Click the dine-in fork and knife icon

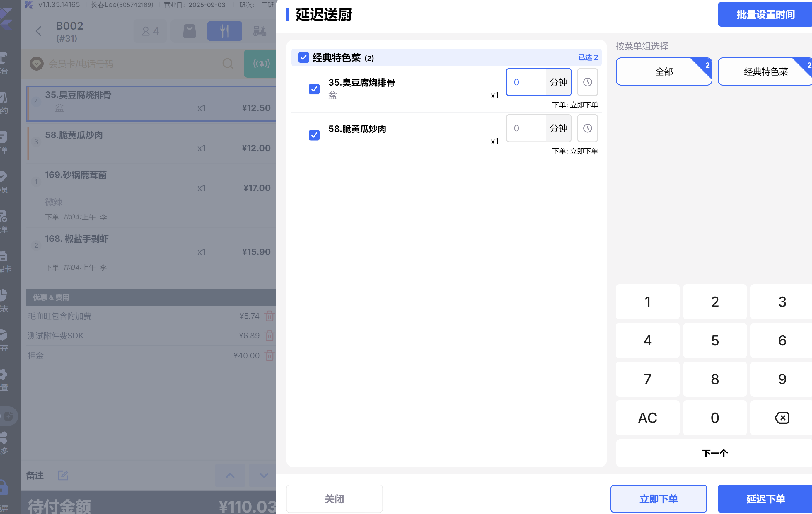point(224,31)
